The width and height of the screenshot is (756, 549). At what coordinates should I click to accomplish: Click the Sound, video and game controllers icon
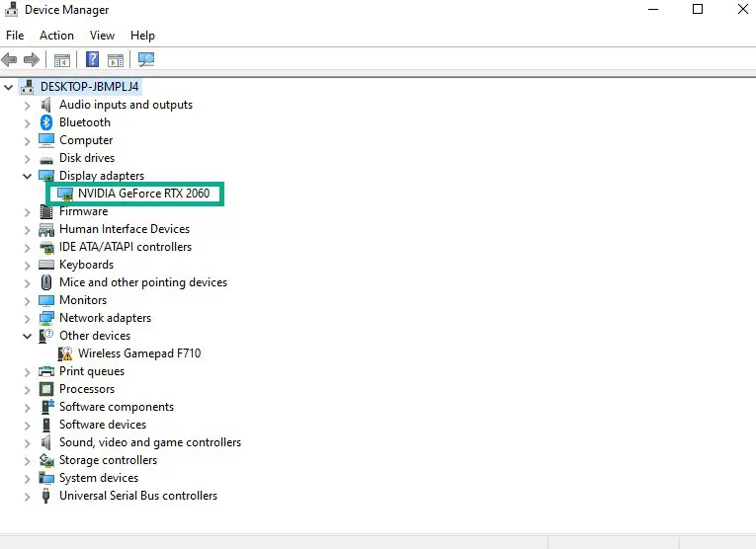click(x=46, y=442)
